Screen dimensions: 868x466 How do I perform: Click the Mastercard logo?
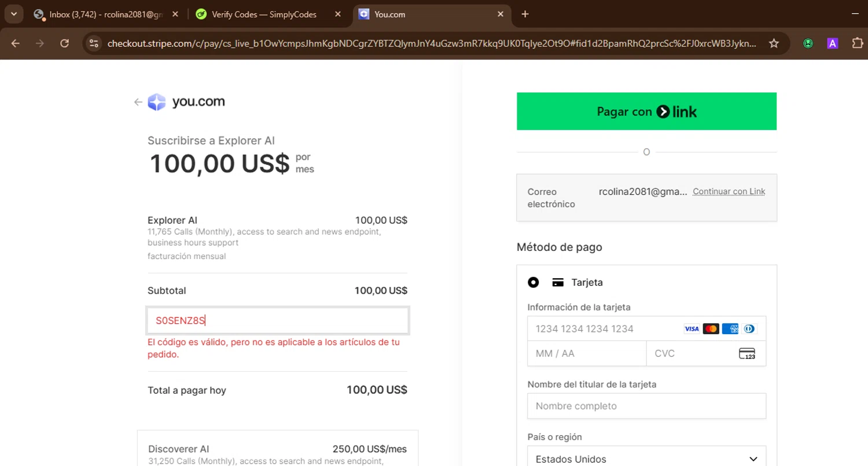point(711,328)
